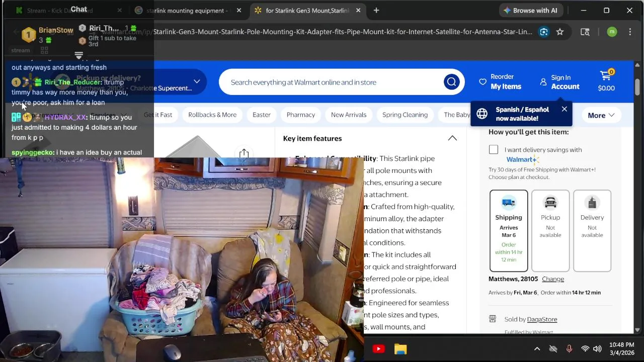Open YouTube from the taskbar
The height and width of the screenshot is (362, 644).
coord(378,349)
